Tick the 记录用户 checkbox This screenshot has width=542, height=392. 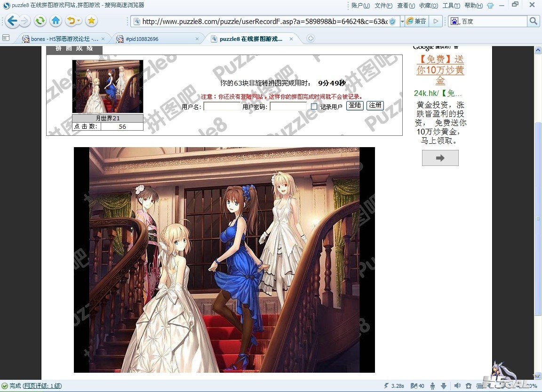[314, 107]
